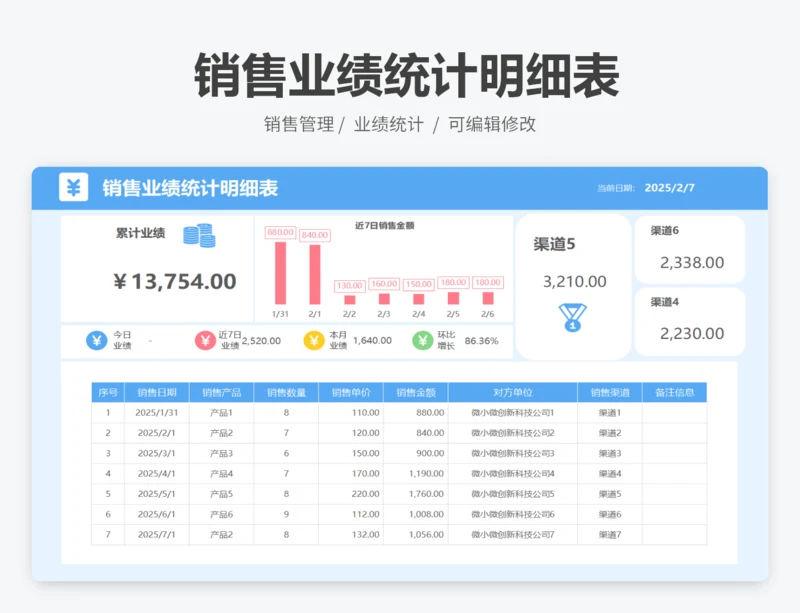Click the 产品3 cell

click(x=221, y=453)
